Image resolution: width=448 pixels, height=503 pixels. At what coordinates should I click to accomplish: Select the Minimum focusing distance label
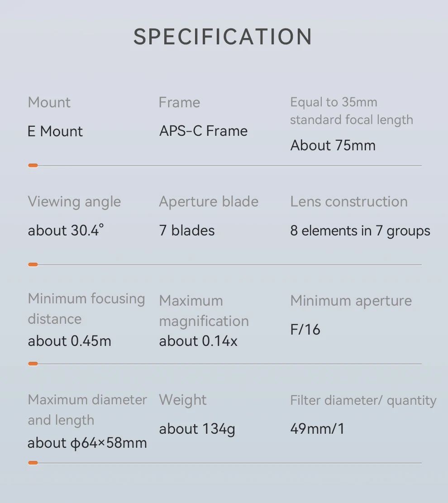click(86, 309)
